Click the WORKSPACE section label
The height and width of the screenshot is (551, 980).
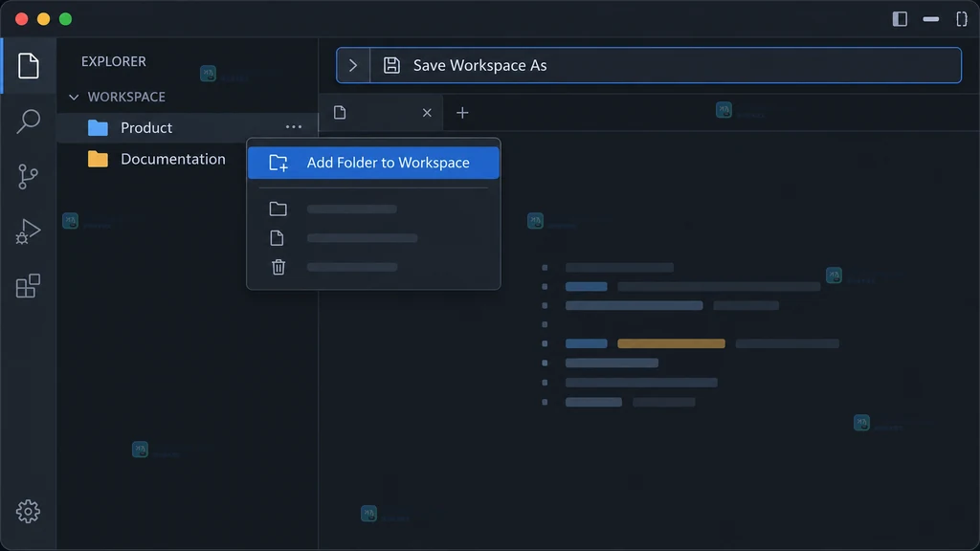coord(126,97)
